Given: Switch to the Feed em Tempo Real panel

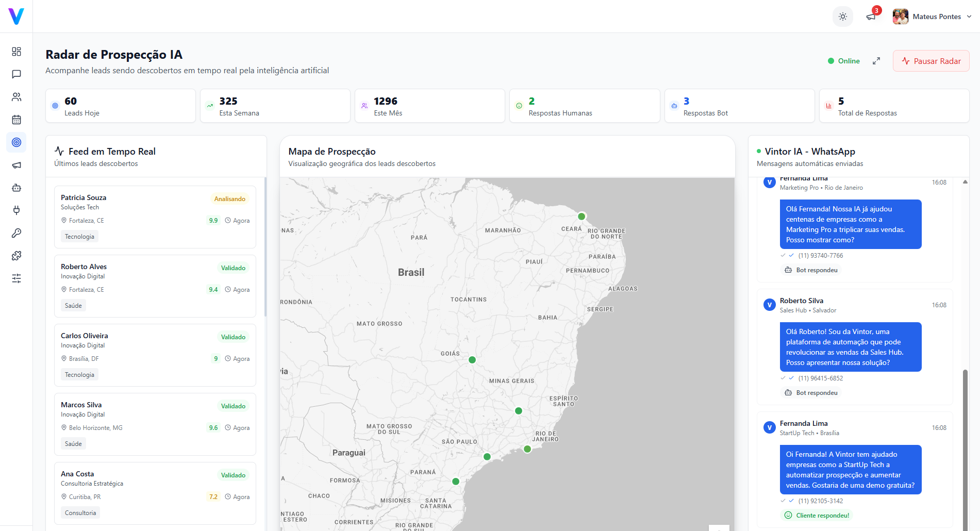Looking at the screenshot, I should (x=112, y=151).
